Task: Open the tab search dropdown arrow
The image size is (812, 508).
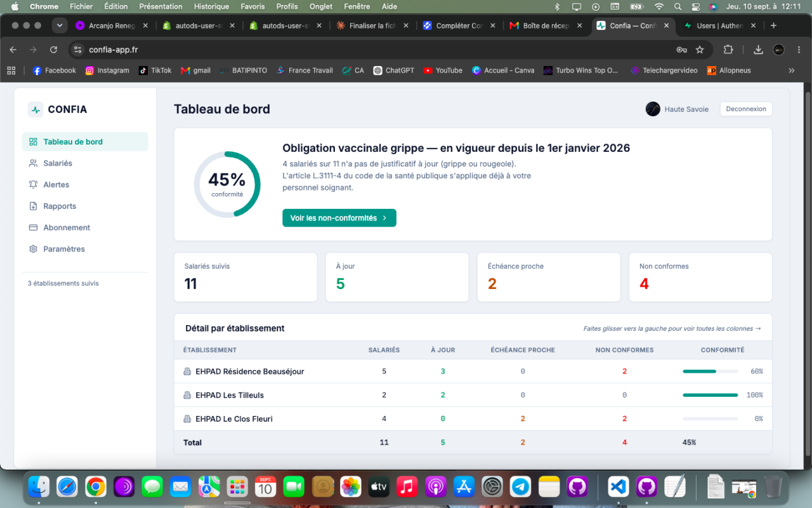Action: click(60, 25)
